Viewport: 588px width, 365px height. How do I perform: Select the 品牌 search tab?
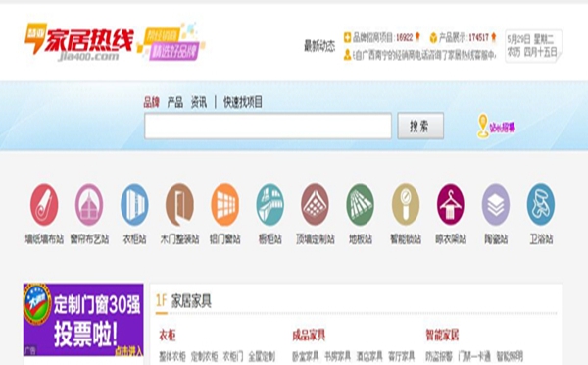152,102
